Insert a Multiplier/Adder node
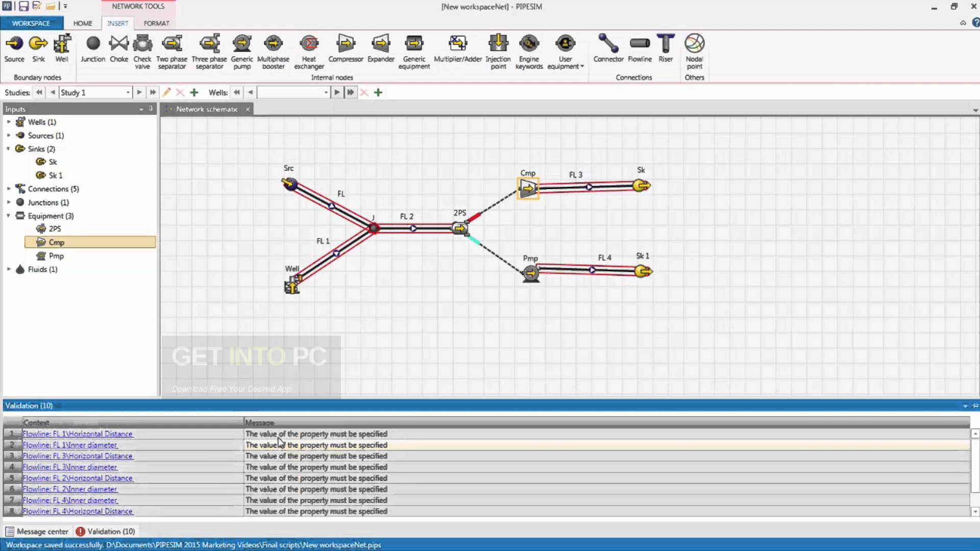 click(x=458, y=49)
